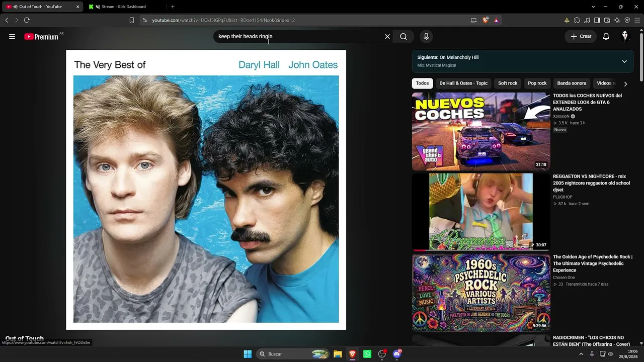The height and width of the screenshot is (362, 644).
Task: Open the browser main menu
Action: (x=637, y=20)
